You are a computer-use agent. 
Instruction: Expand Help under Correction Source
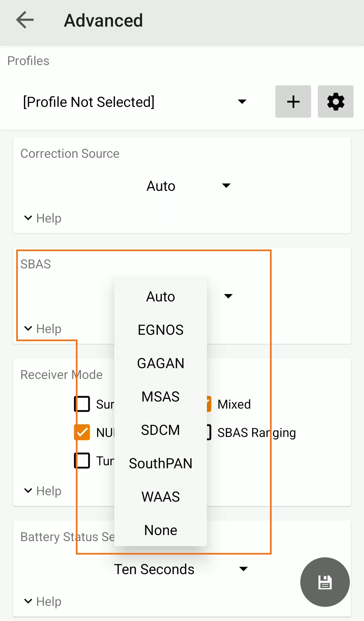(x=43, y=218)
